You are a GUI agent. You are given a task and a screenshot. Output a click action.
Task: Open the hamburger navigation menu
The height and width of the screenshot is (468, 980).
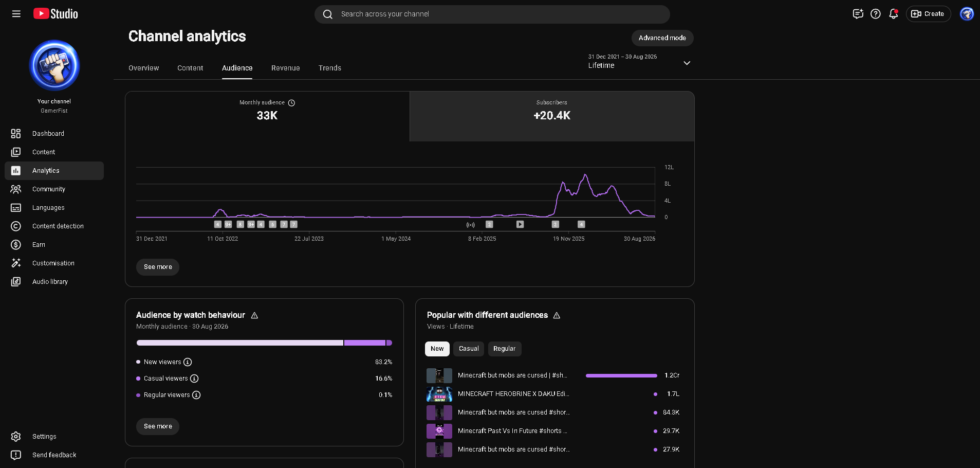pos(16,14)
